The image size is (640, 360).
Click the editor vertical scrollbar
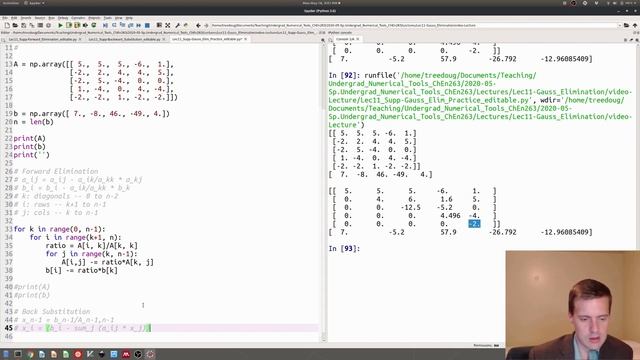(x=324, y=192)
